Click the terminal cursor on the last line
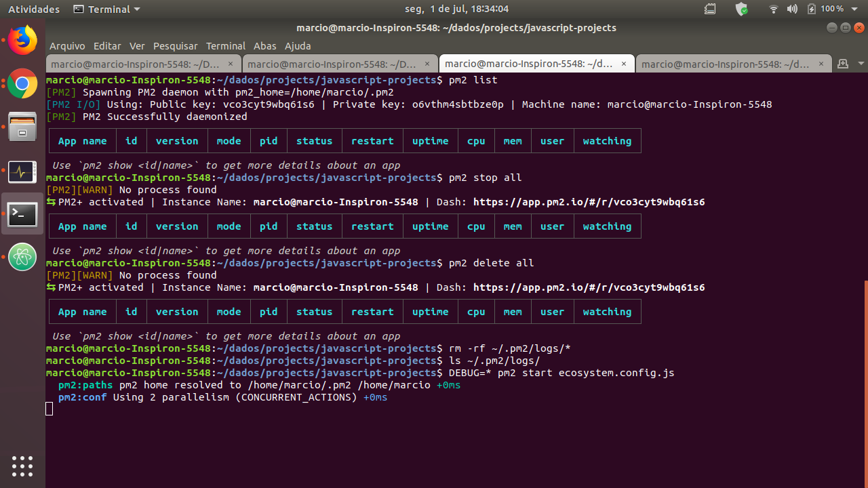The width and height of the screenshot is (868, 488). (49, 409)
